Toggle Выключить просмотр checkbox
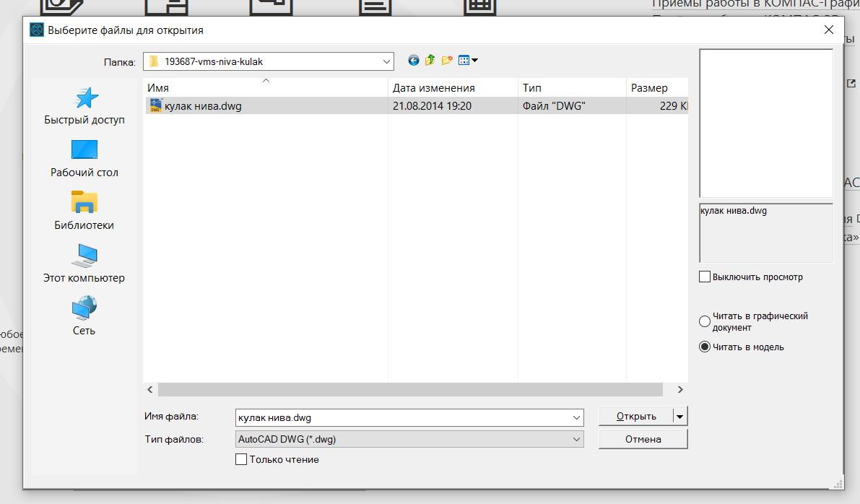860x504 pixels. pos(705,277)
